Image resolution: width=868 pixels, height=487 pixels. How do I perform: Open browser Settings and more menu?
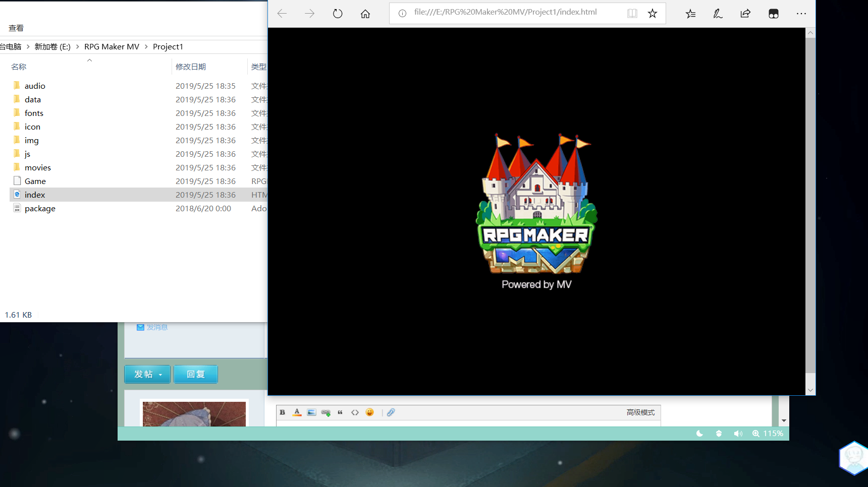click(x=801, y=14)
